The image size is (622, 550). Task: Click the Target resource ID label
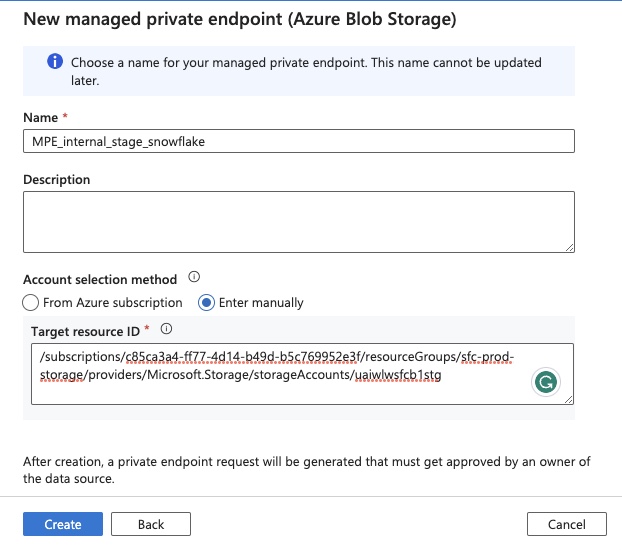click(86, 329)
